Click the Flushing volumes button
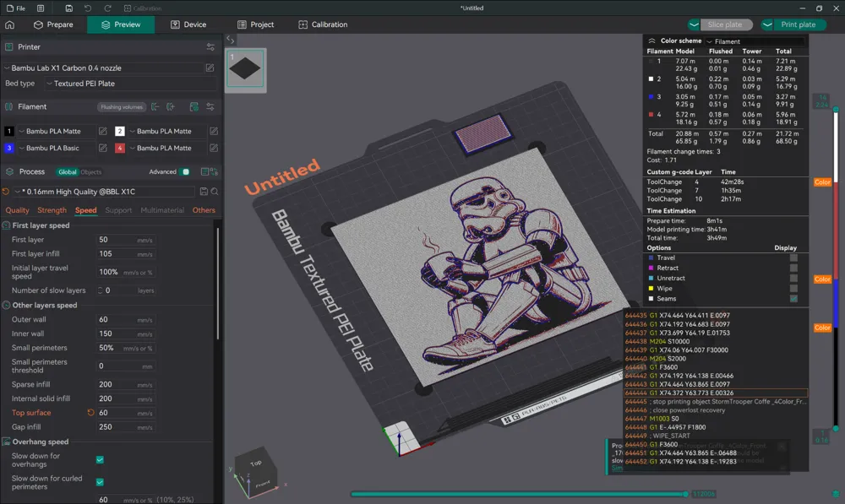845x504 pixels. 122,106
